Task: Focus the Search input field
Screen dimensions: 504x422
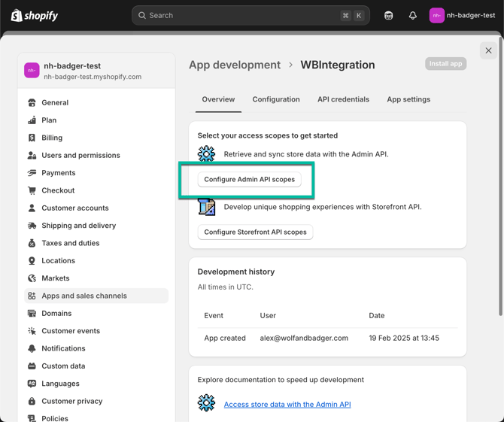Action: tap(250, 16)
